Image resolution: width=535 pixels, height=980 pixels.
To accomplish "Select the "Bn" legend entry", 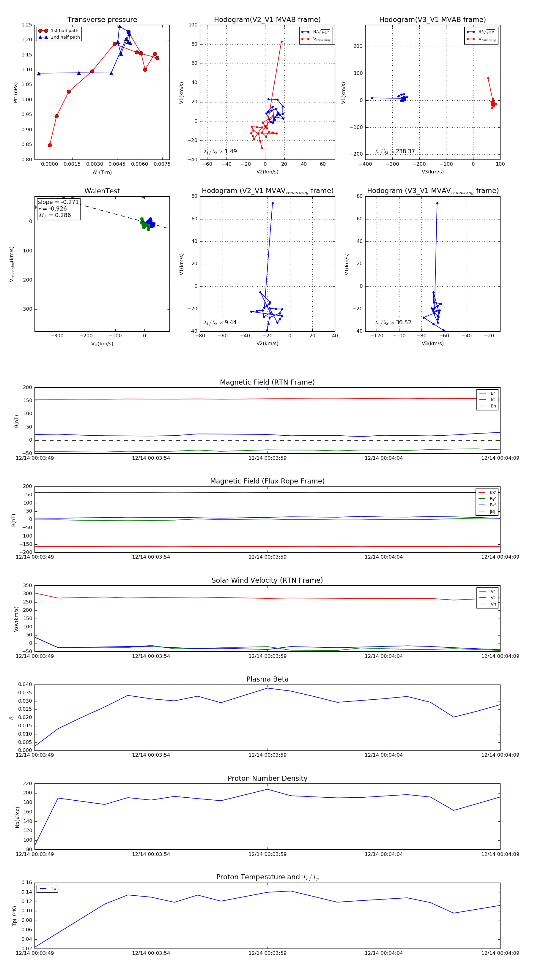I will (487, 406).
